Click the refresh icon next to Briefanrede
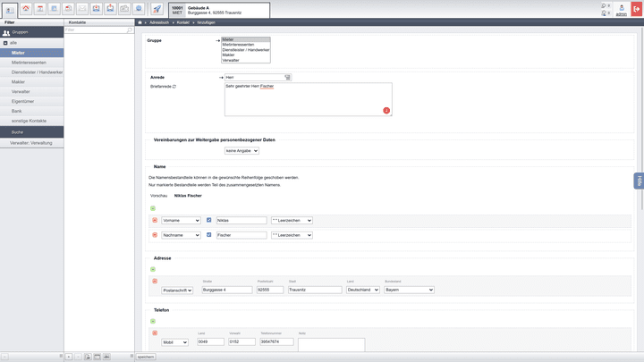The image size is (644, 362). tap(174, 87)
